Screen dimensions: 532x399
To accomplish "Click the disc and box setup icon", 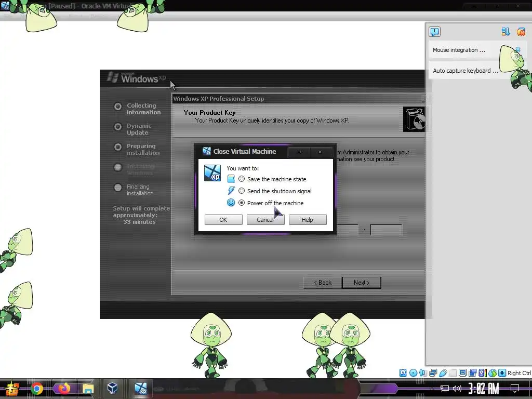I will [414, 119].
